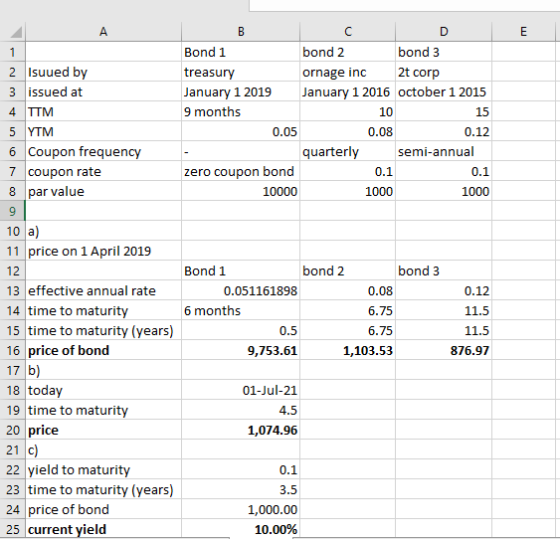The image size is (560, 539).
Task: Click time to maturity 4.5 cell
Action: [241, 410]
